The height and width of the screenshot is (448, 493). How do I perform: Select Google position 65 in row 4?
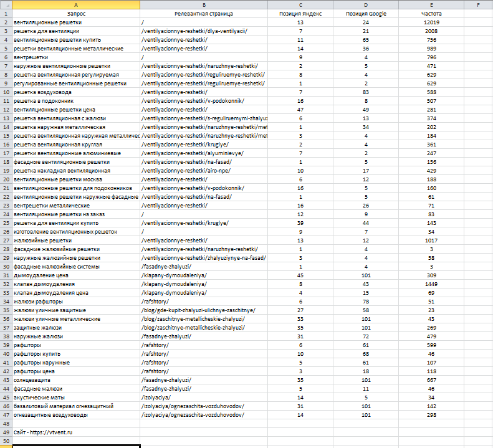click(x=366, y=40)
